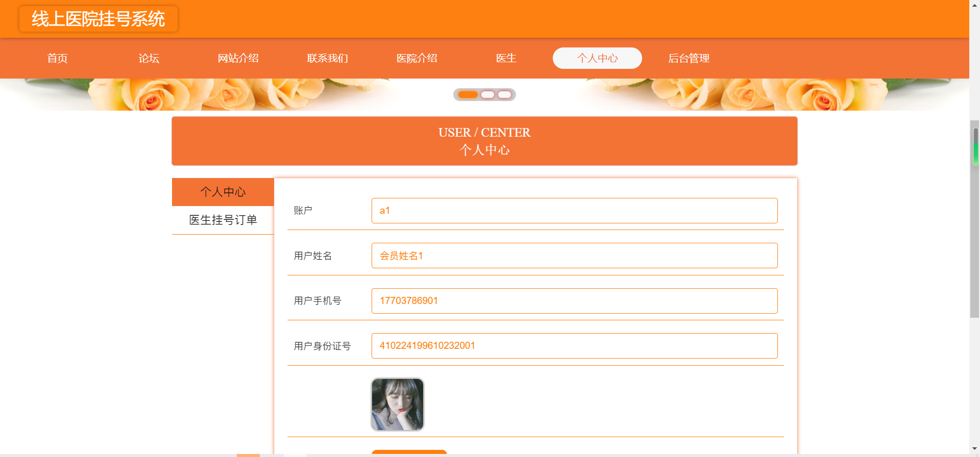The width and height of the screenshot is (980, 457).
Task: Click the 线上医院挂号系统 site logo
Action: [99, 19]
